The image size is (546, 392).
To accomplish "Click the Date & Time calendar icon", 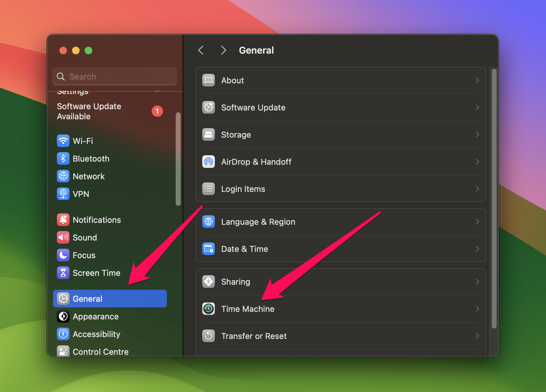I will (x=209, y=249).
